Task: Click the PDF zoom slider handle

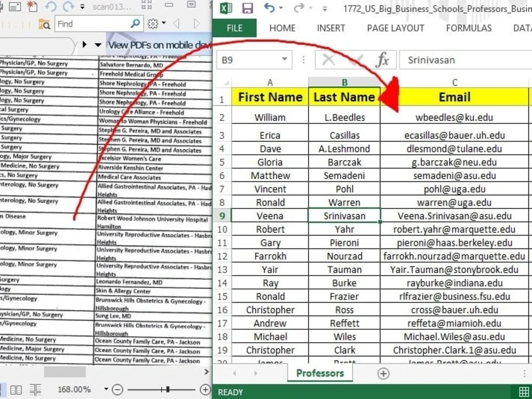Action: 168,389
